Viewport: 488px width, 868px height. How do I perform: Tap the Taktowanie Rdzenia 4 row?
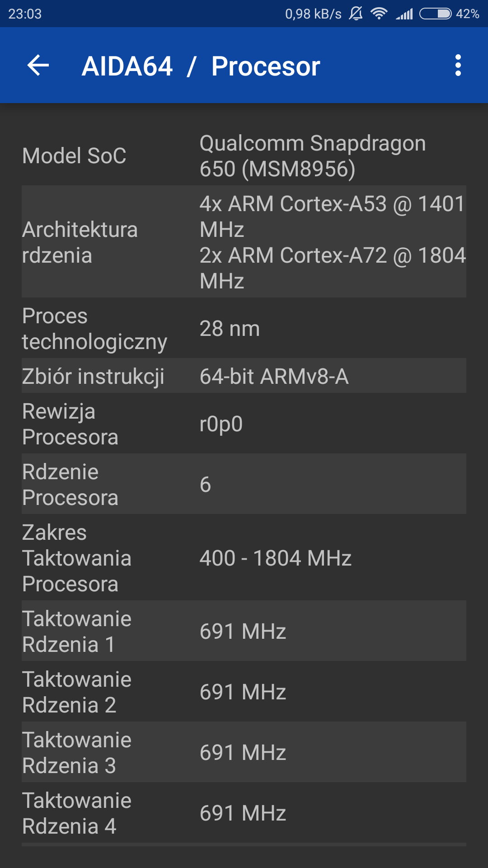(x=244, y=813)
